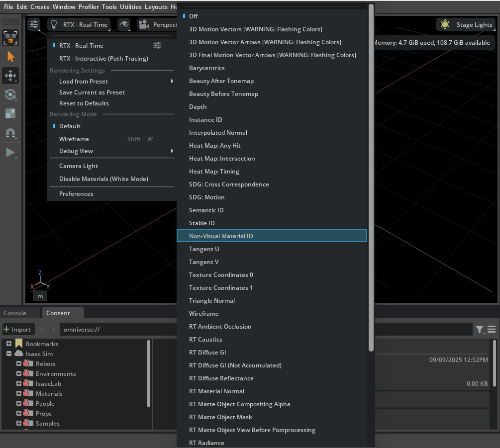The width and height of the screenshot is (500, 448).
Task: Click Reset to Defaults in the render menu
Action: [x=84, y=103]
